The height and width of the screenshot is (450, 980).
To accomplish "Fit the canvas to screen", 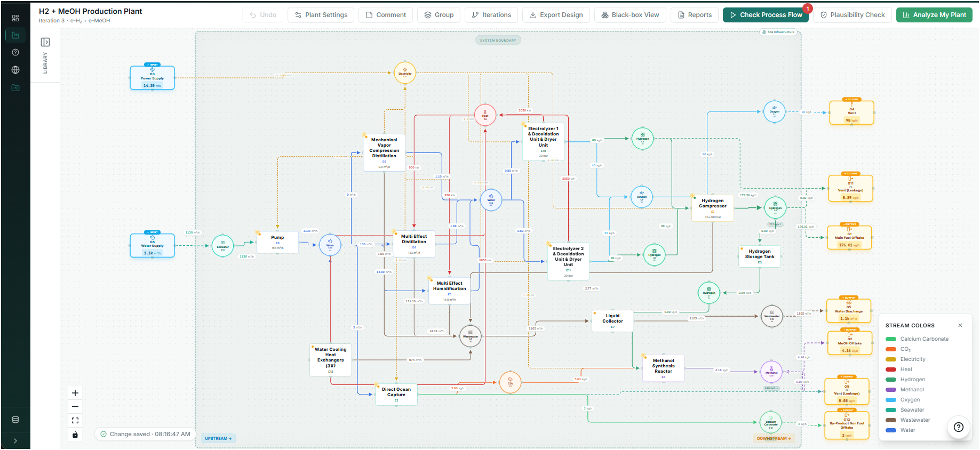I will click(75, 421).
